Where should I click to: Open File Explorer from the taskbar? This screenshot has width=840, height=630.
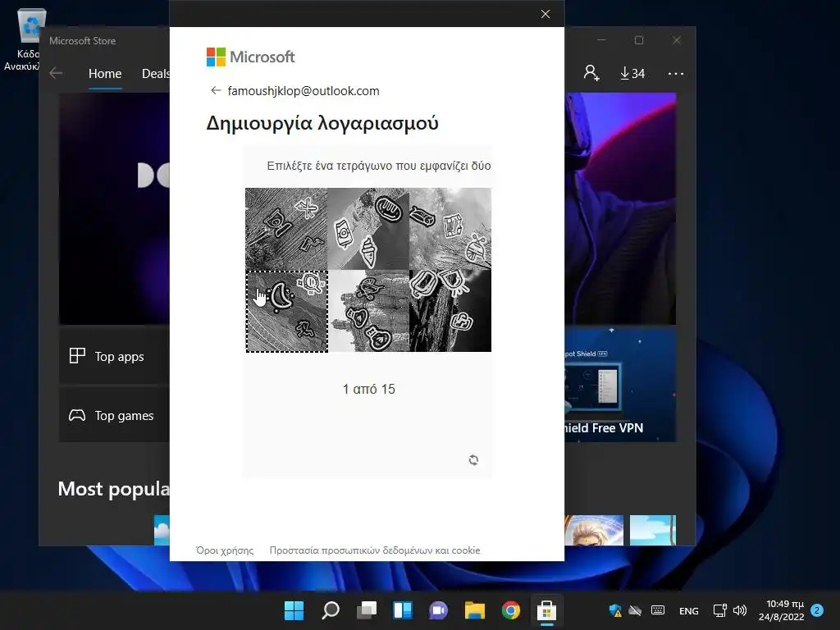[x=475, y=610]
